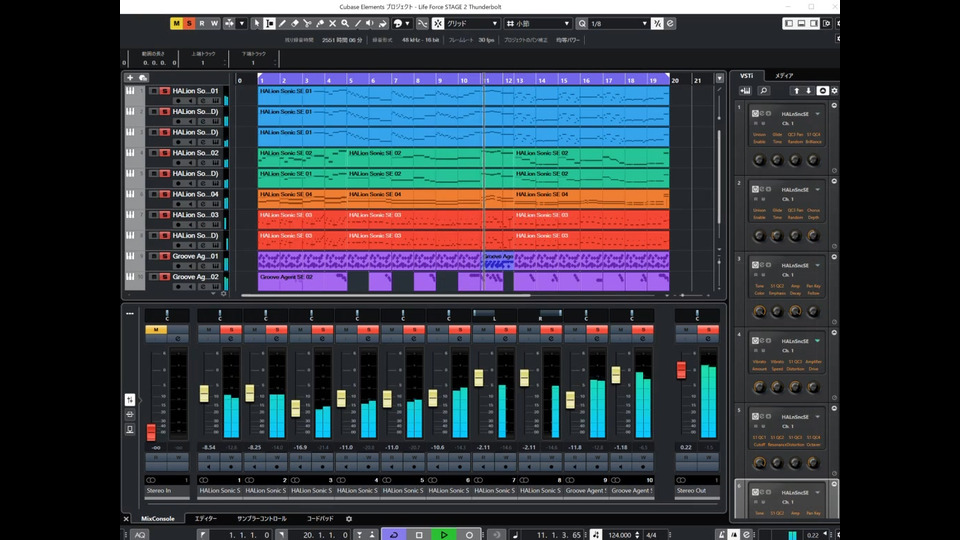Screen dimensions: 960x540
Task: Close the lower zone with X
Action: pyautogui.click(x=126, y=519)
